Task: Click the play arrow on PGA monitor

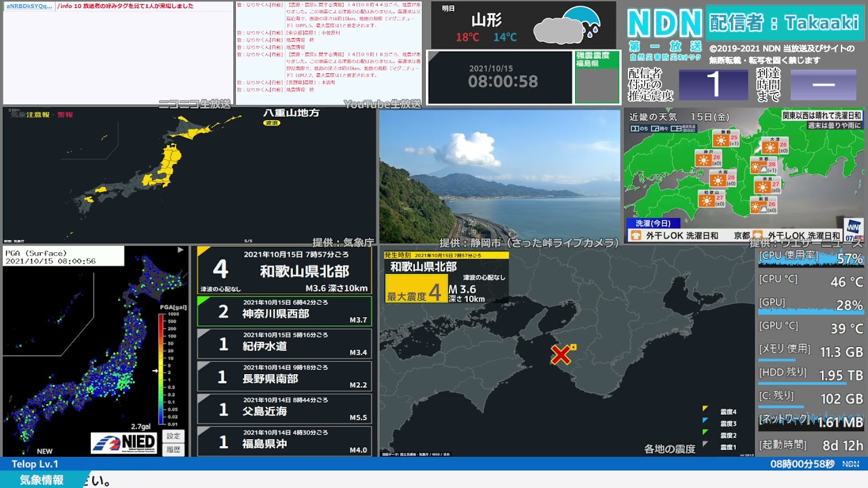Action: pos(180,250)
